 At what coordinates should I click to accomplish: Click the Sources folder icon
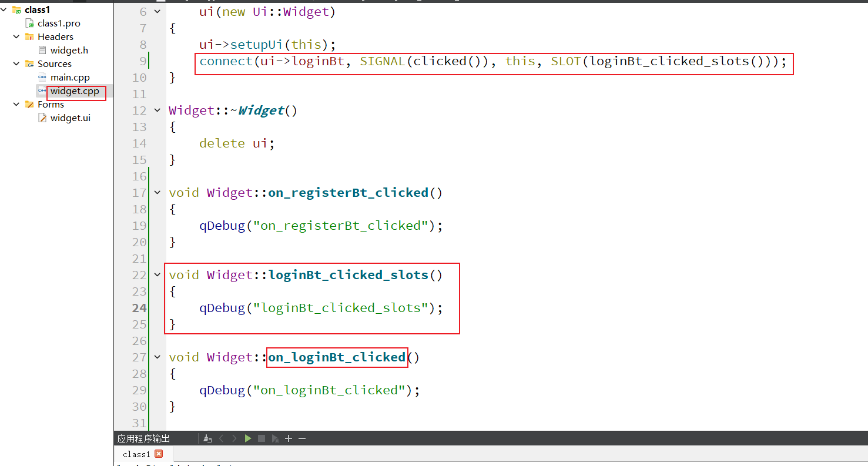pos(29,64)
